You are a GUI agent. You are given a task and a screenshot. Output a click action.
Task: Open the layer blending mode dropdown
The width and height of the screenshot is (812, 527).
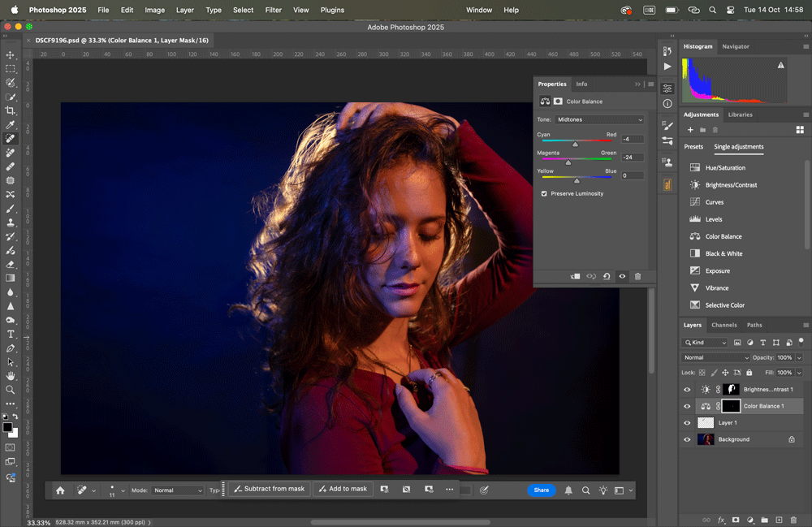click(715, 357)
